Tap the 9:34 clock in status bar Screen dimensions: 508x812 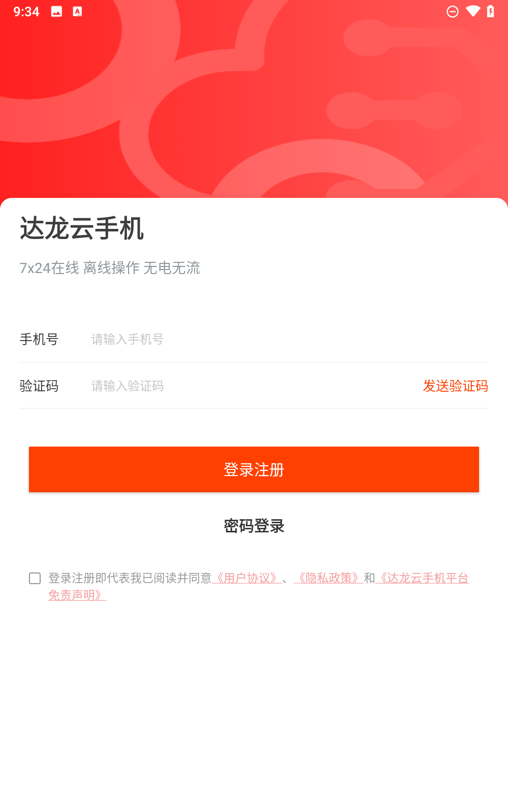26,12
